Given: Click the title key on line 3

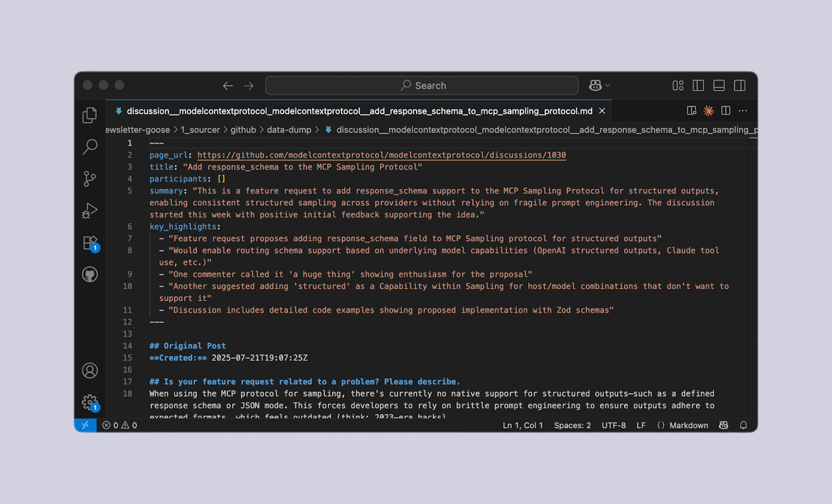Looking at the screenshot, I should click(162, 167).
